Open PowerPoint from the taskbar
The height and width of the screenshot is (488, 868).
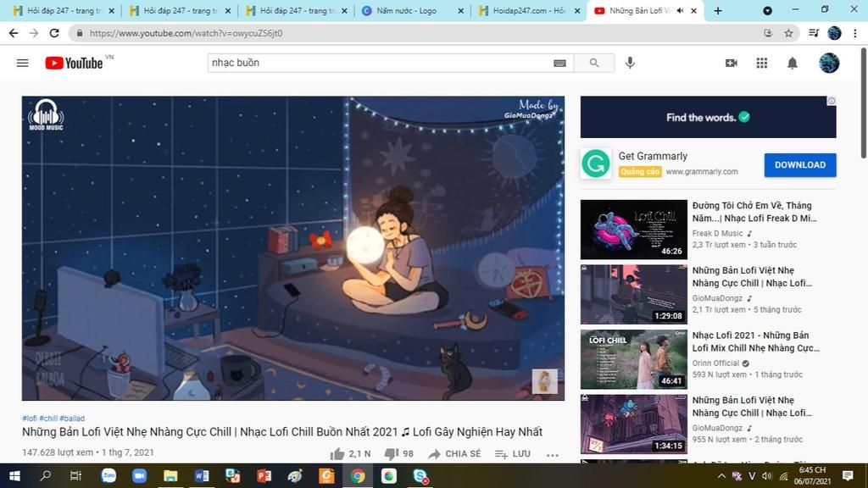point(264,476)
